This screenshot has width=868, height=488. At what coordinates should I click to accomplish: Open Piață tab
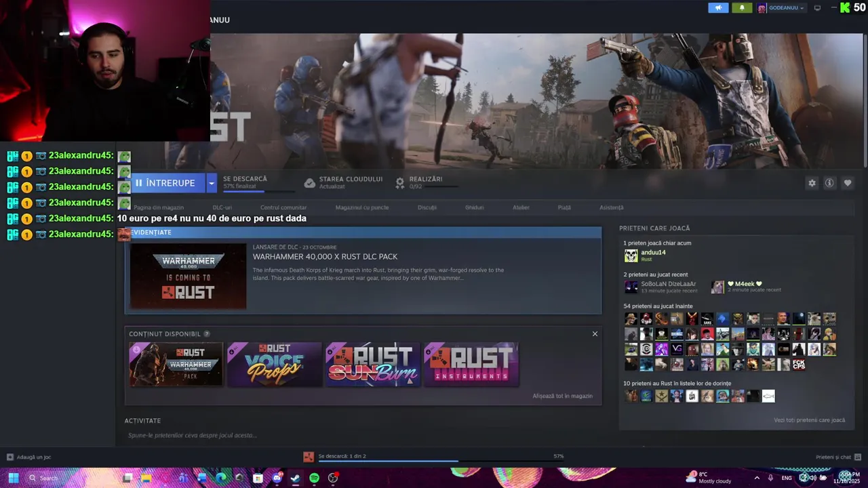(564, 207)
